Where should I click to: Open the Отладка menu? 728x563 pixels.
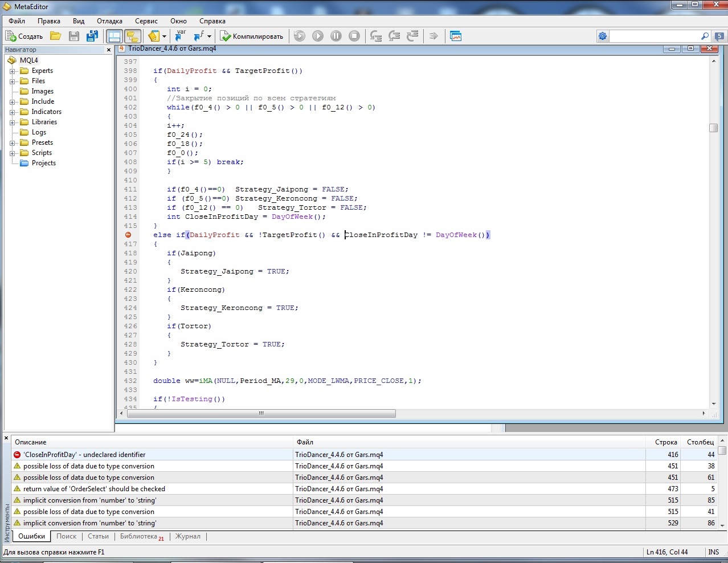(x=109, y=21)
